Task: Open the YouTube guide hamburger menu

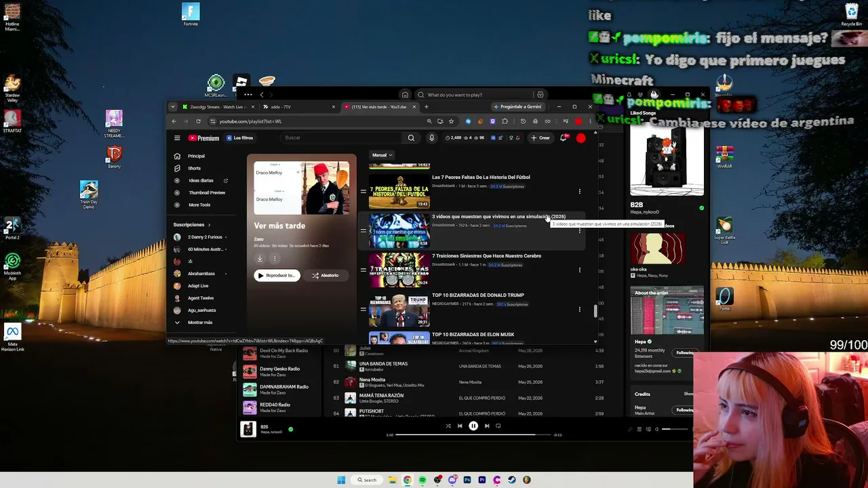Action: tap(177, 138)
